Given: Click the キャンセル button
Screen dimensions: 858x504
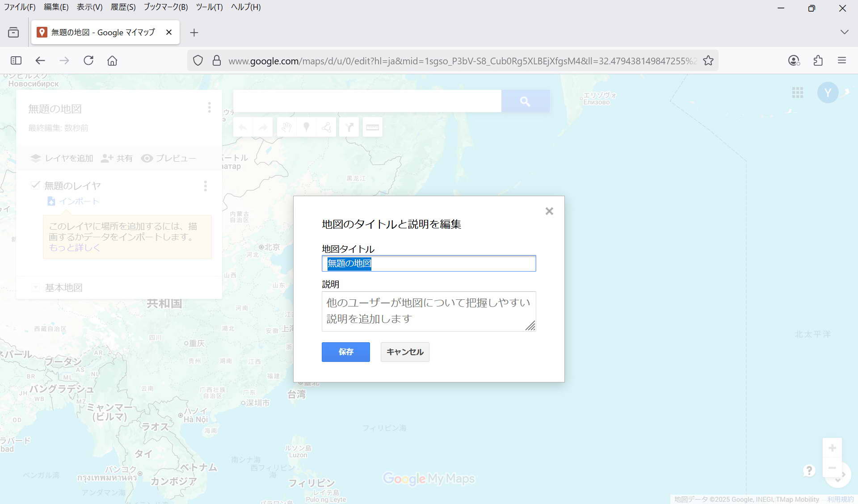Looking at the screenshot, I should [405, 352].
